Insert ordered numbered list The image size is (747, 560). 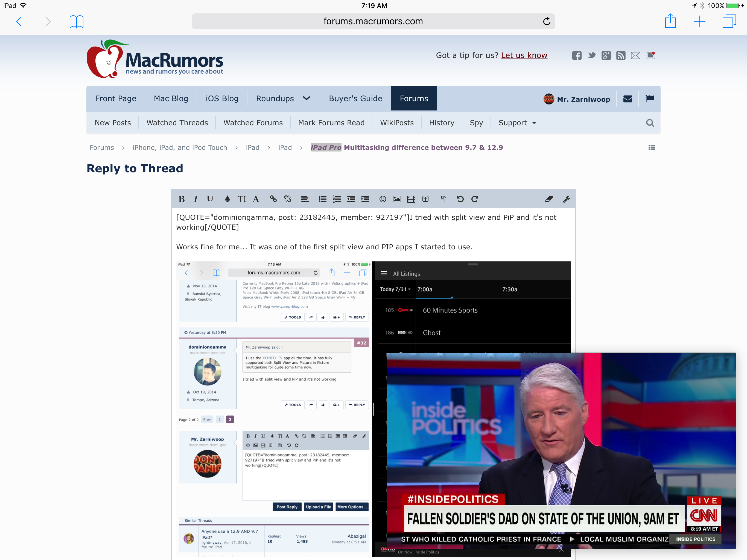[337, 199]
